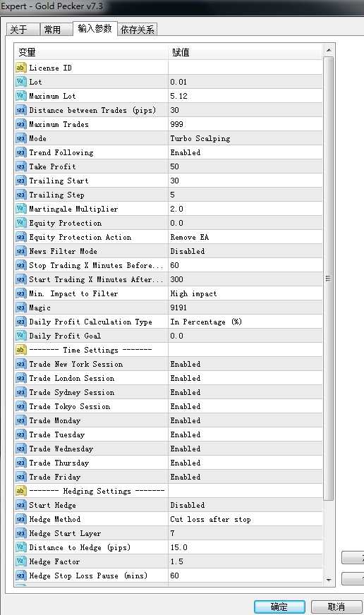Image resolution: width=364 pixels, height=615 pixels.
Task: Click the Hedging Settings separator icon
Action: click(x=20, y=491)
